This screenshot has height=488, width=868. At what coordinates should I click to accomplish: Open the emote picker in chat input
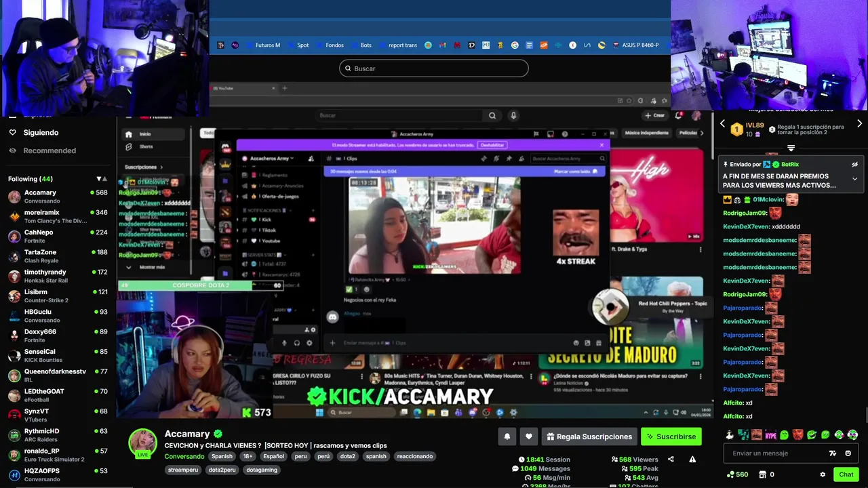[x=848, y=453]
